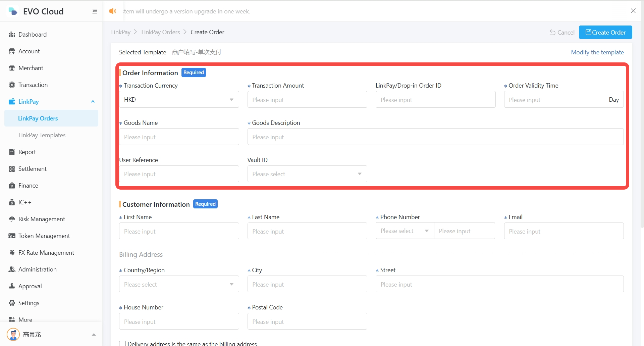Image resolution: width=644 pixels, height=346 pixels.
Task: Click the Transaction Amount input field
Action: pos(307,100)
